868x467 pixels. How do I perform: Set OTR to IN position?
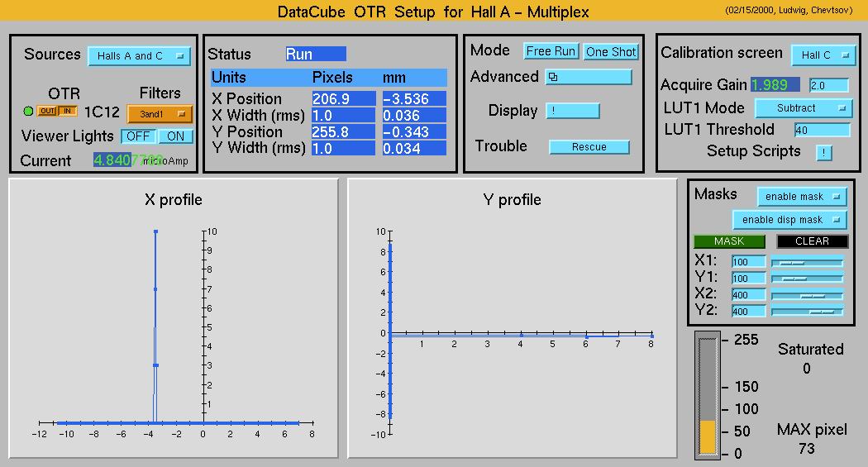point(67,112)
